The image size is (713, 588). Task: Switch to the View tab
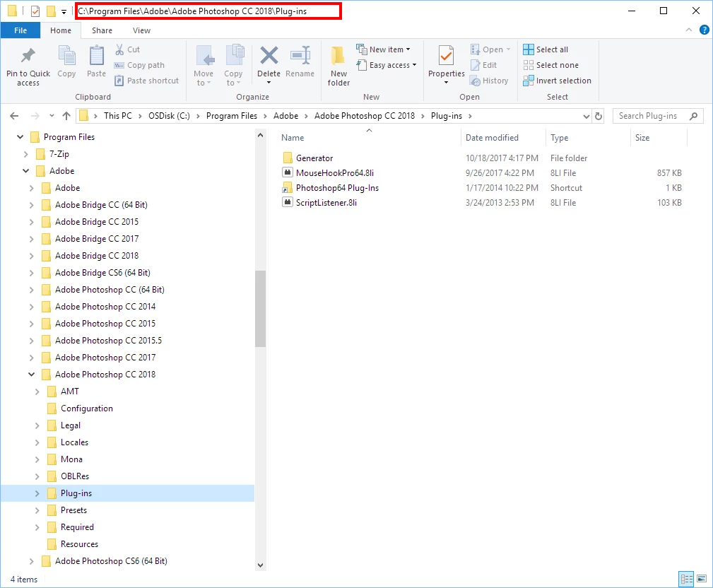[x=141, y=30]
